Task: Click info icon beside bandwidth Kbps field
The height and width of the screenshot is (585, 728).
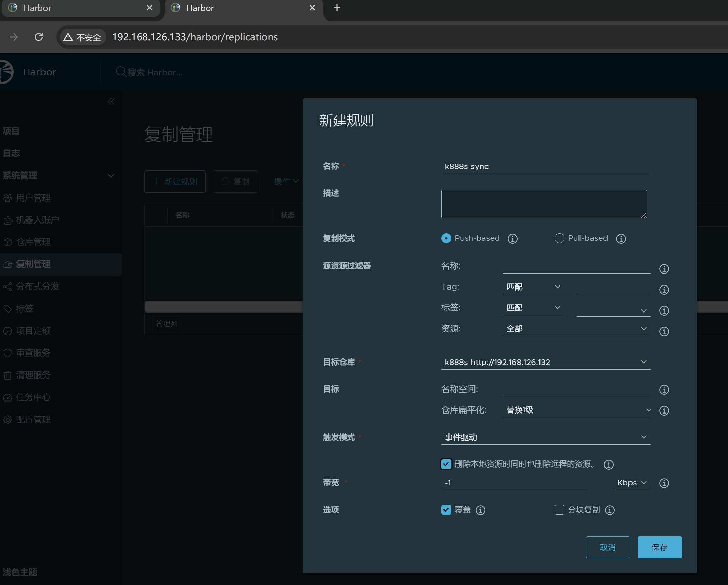Action: (x=664, y=483)
